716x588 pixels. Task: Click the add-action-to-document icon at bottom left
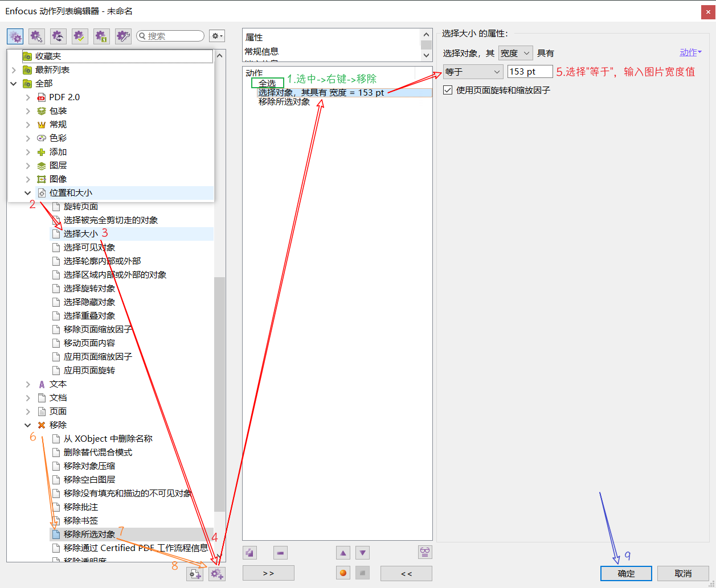[195, 574]
